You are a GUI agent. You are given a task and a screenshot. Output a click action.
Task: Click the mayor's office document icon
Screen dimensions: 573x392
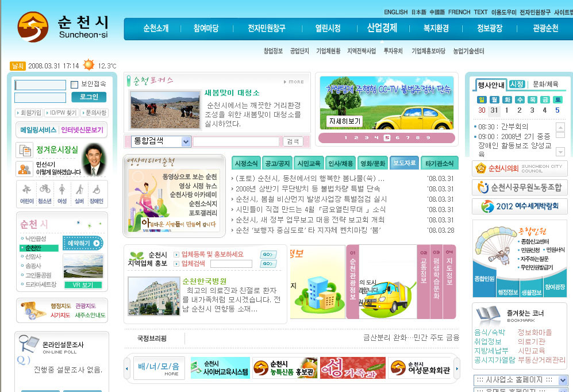(25, 150)
